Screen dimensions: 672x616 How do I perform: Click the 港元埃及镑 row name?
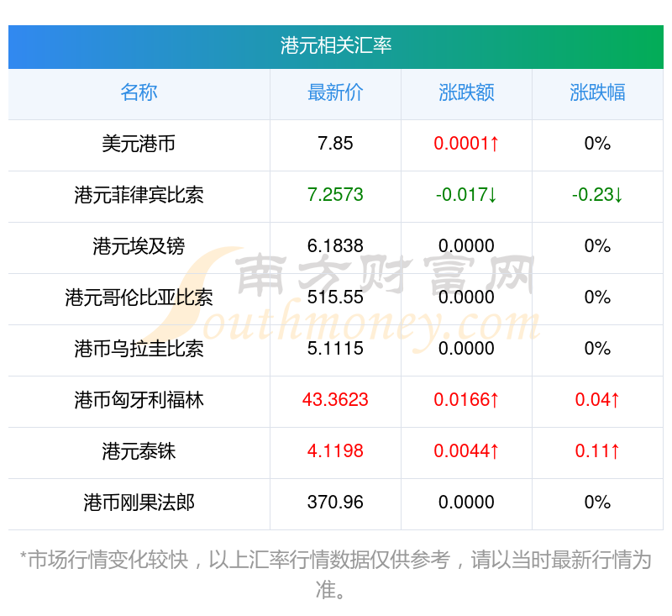(139, 246)
